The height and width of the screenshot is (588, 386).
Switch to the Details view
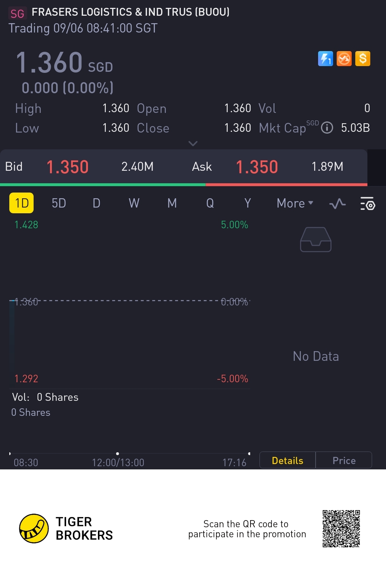(287, 460)
